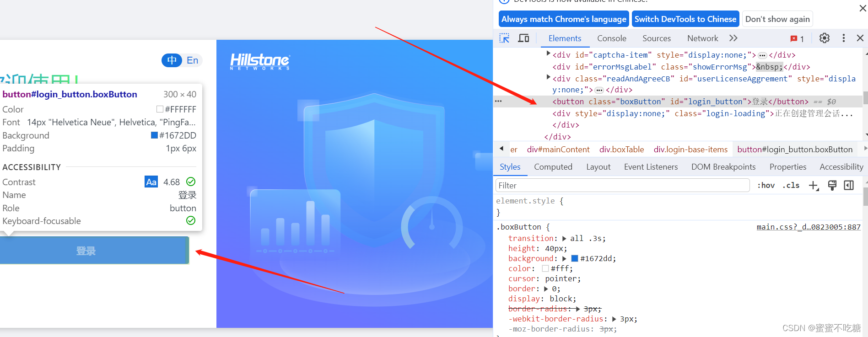This screenshot has height=337, width=868.
Task: Open main.css source link
Action: click(x=809, y=227)
